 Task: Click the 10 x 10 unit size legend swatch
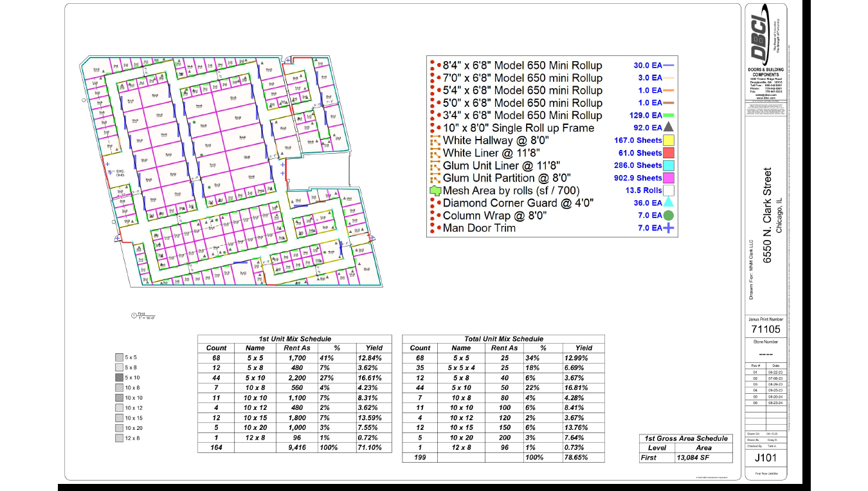click(119, 398)
